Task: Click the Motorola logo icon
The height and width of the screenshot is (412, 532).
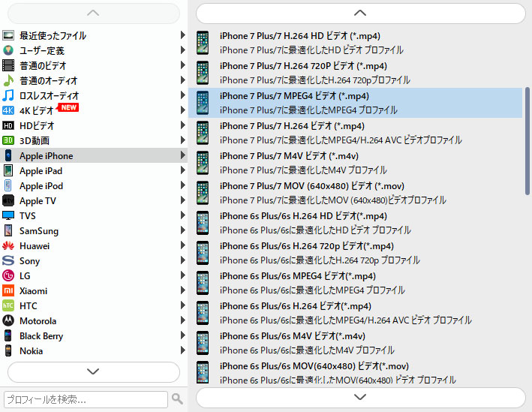Action: (x=8, y=320)
